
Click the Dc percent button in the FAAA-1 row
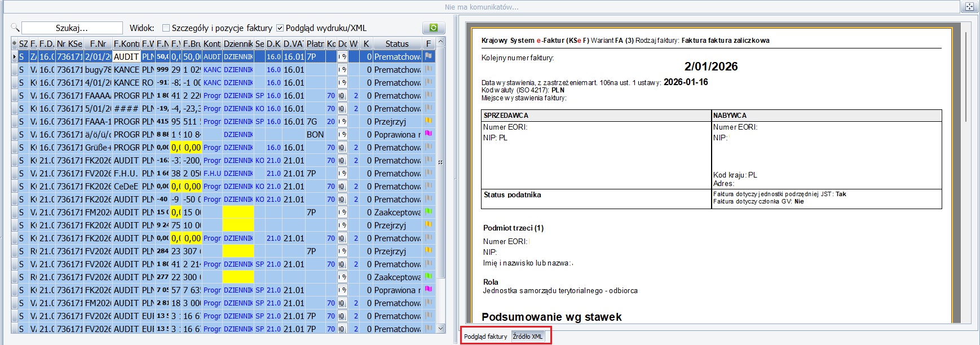click(342, 121)
